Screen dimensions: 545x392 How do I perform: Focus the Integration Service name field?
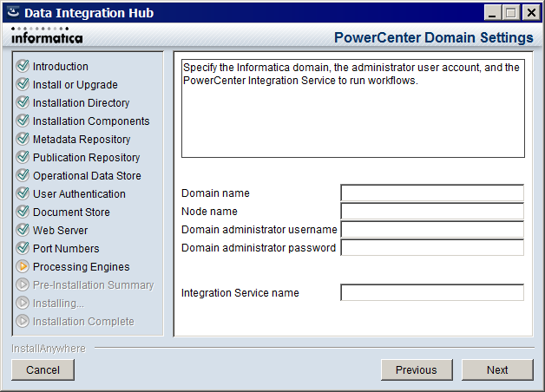(432, 292)
